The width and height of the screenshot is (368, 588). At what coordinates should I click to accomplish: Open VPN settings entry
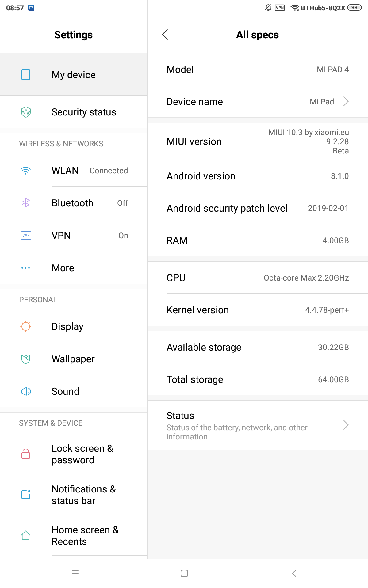click(x=74, y=235)
